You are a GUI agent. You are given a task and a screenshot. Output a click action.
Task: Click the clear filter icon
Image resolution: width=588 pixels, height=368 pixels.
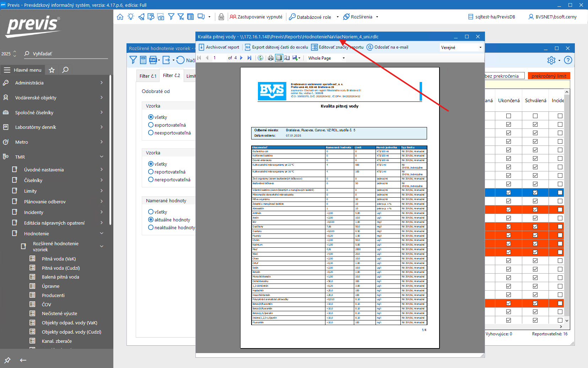(181, 17)
